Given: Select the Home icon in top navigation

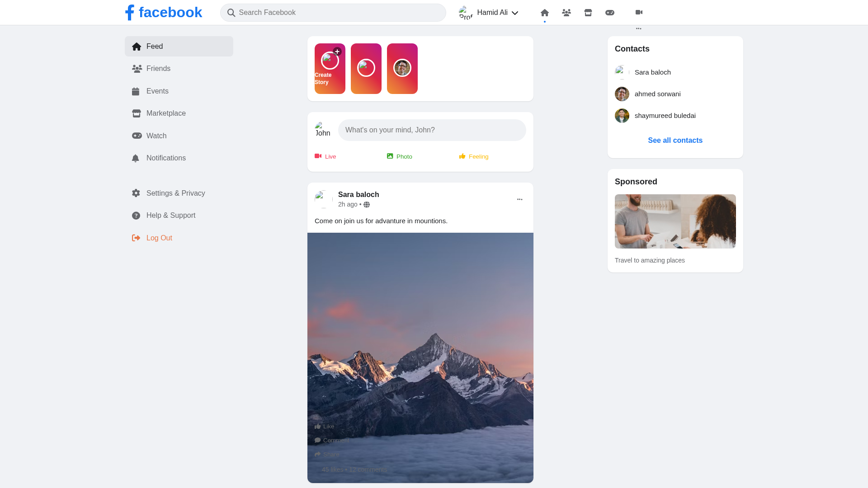Looking at the screenshot, I should coord(544,12).
